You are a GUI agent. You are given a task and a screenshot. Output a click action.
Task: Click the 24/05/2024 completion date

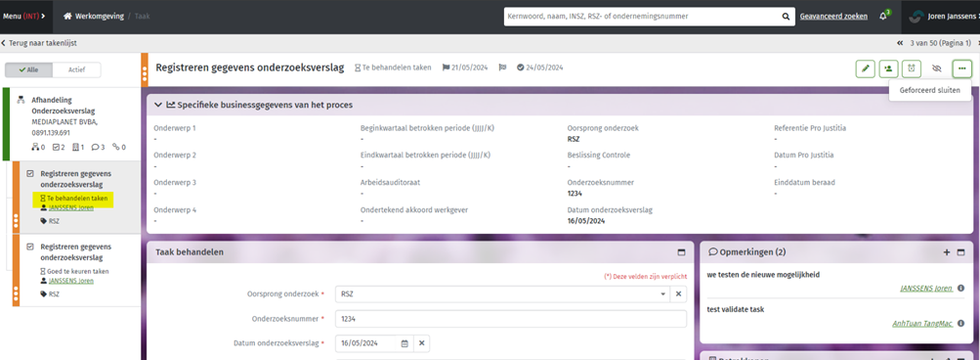[x=540, y=67]
